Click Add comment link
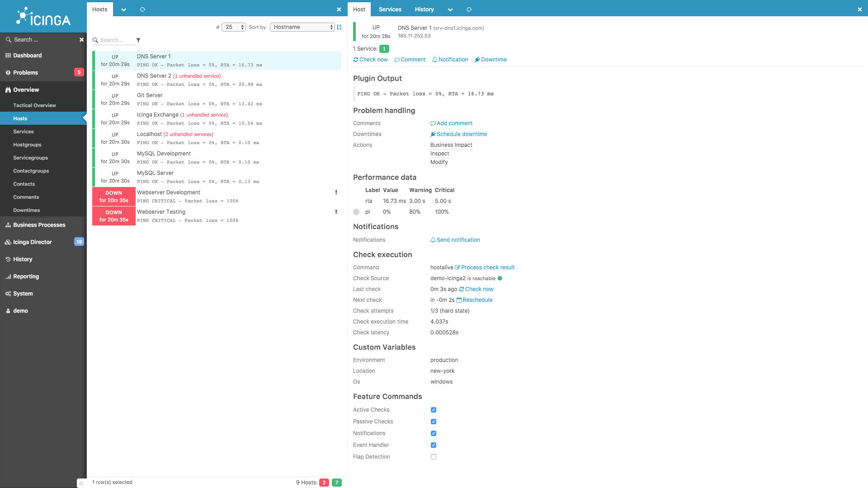This screenshot has height=488, width=868. pos(451,123)
